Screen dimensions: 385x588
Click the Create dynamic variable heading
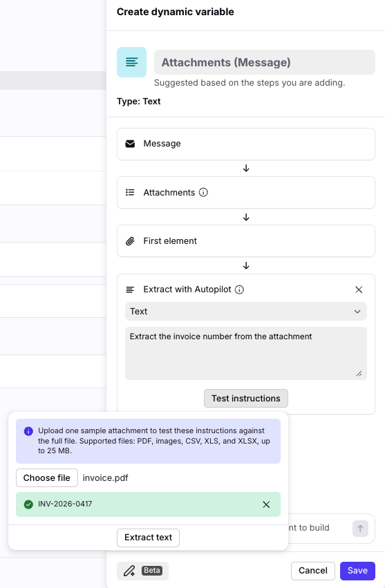click(x=176, y=12)
